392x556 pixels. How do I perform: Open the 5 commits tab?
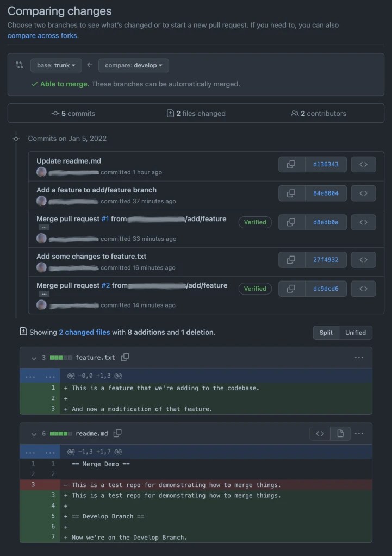point(73,114)
